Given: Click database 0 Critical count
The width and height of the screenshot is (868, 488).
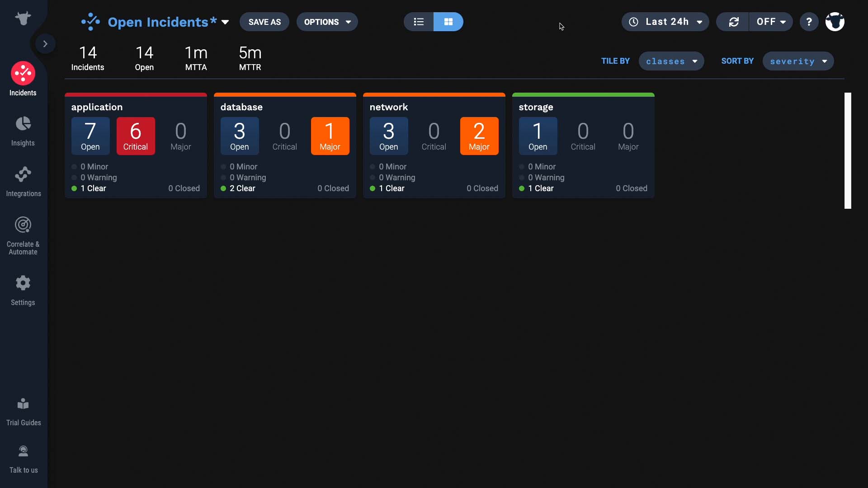Looking at the screenshot, I should tap(285, 136).
